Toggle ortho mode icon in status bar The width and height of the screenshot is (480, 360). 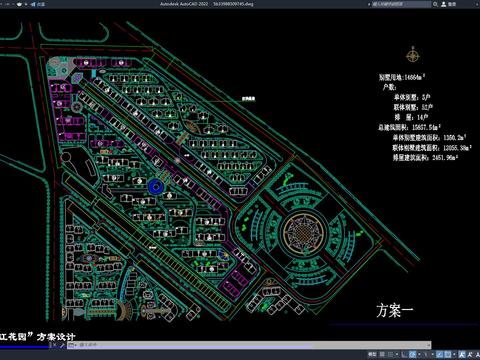404,354
